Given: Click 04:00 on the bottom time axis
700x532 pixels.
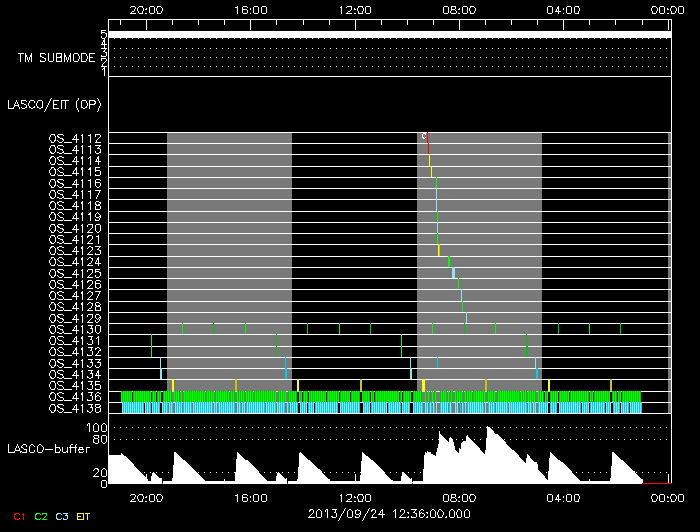Looking at the screenshot, I should [x=564, y=496].
